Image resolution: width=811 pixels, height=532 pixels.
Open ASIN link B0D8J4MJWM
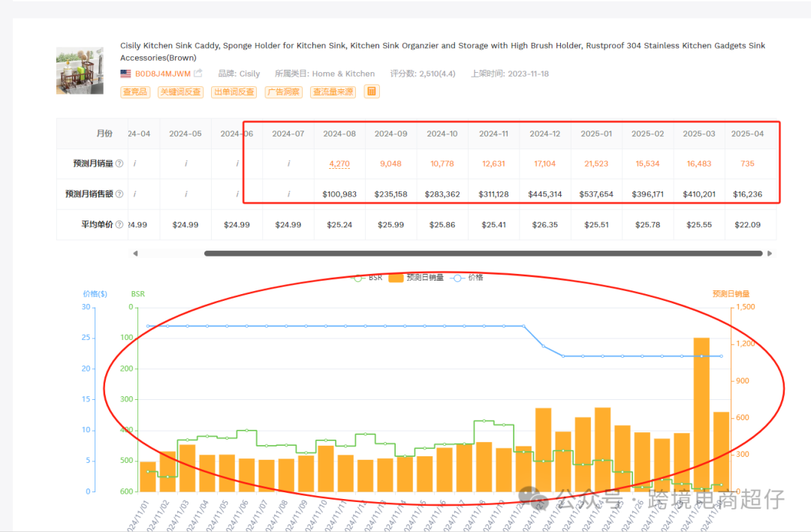[163, 74]
